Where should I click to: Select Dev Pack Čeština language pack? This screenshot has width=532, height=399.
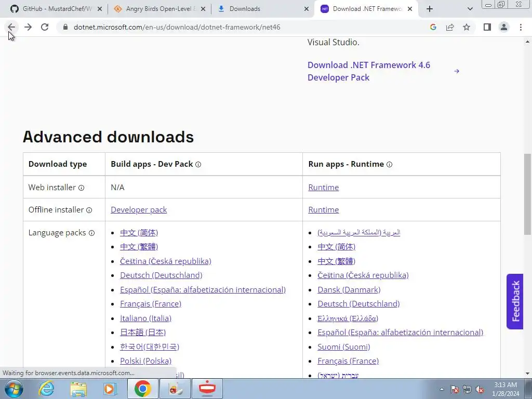point(166,261)
